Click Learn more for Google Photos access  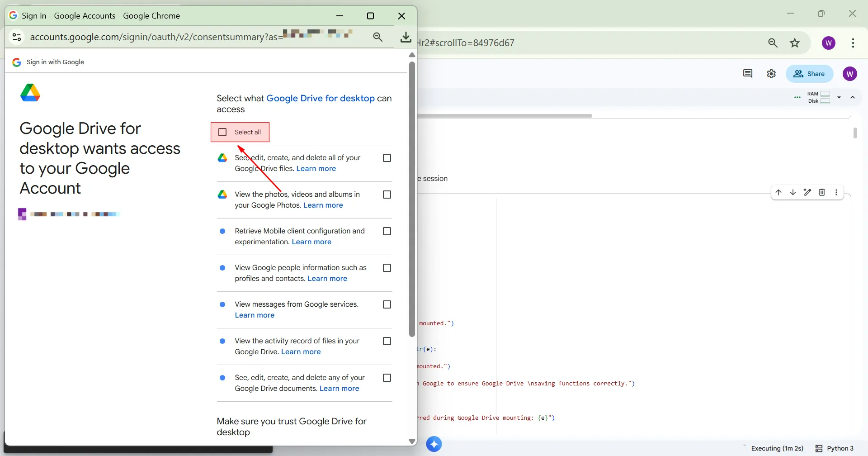click(323, 205)
